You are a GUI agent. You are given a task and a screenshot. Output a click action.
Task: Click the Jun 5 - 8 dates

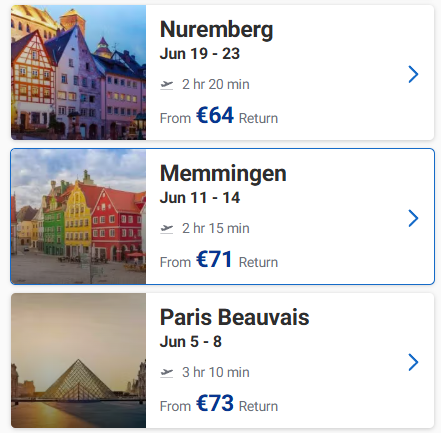pyautogui.click(x=191, y=342)
